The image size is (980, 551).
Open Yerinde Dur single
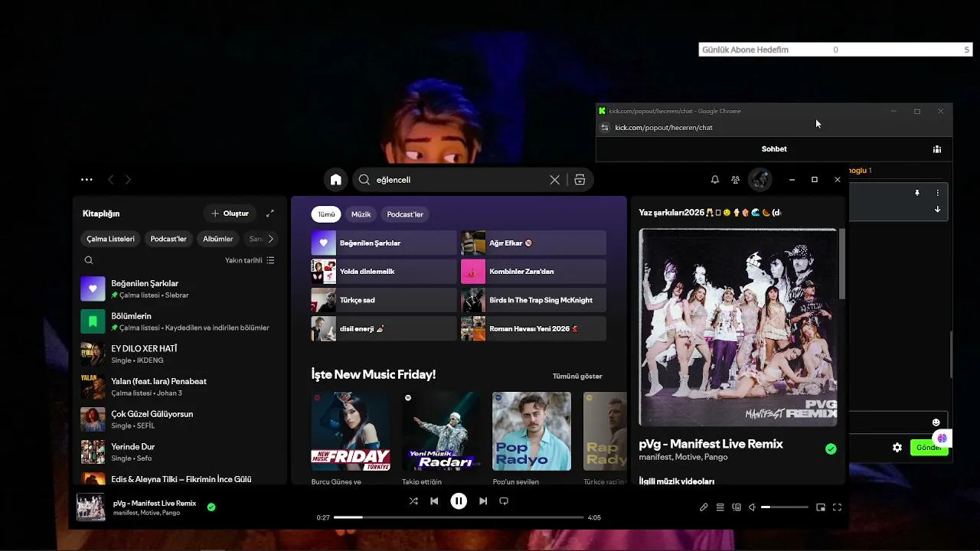coord(180,452)
